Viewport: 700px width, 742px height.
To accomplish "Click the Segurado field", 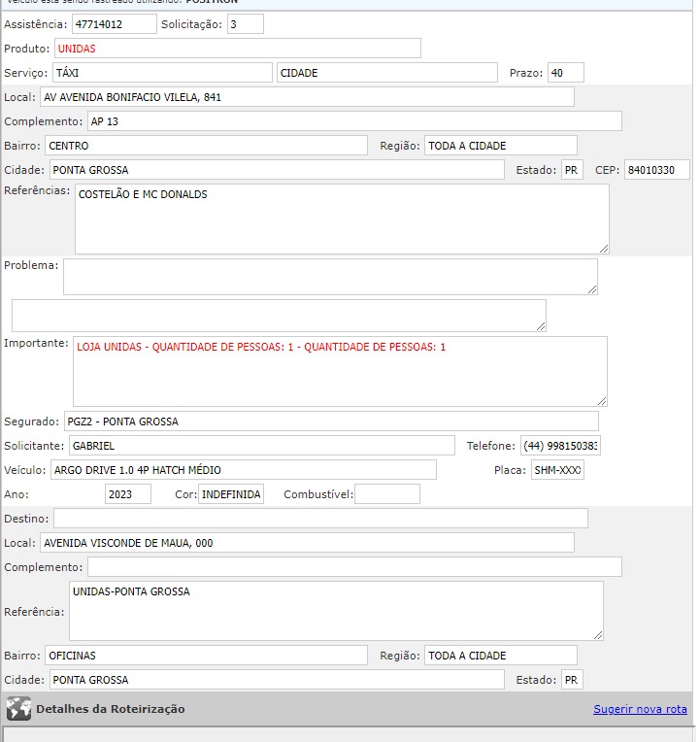I will [x=331, y=422].
